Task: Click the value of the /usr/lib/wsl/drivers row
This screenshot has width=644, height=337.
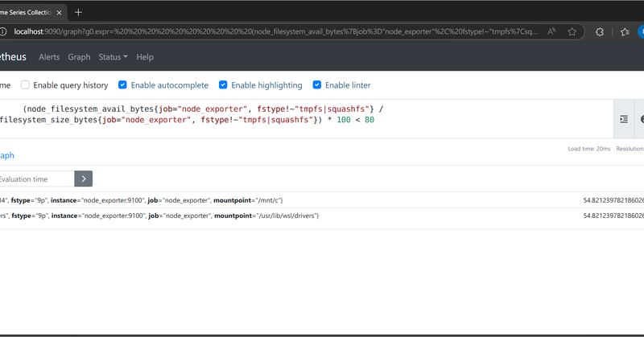Action: [x=613, y=216]
